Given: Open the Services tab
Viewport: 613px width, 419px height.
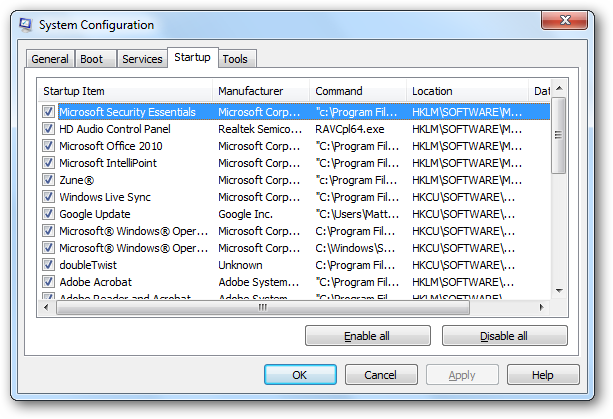Looking at the screenshot, I should [x=142, y=59].
